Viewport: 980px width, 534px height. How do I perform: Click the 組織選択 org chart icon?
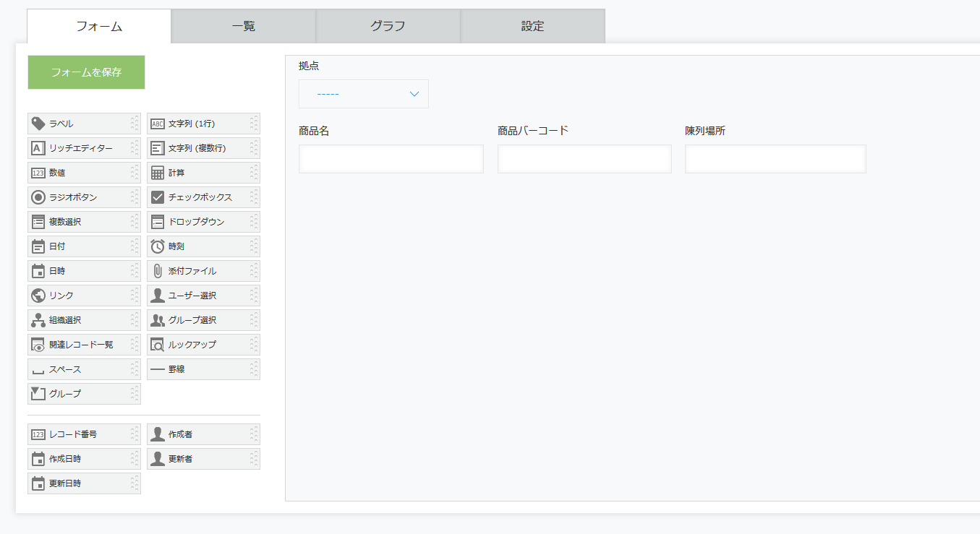[38, 320]
